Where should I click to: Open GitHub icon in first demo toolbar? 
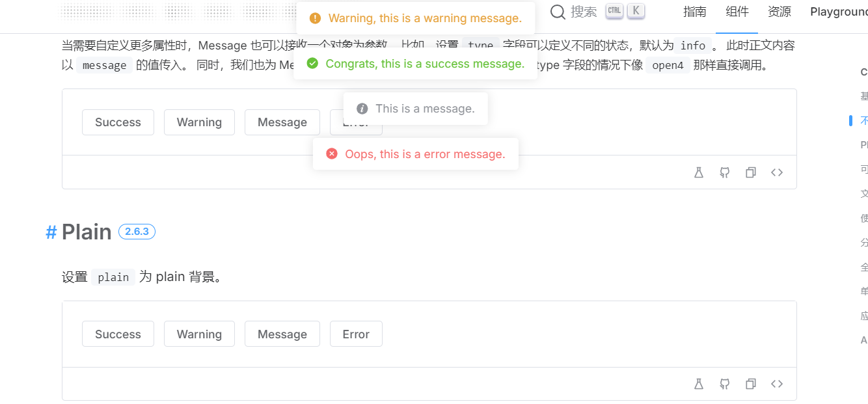(725, 172)
